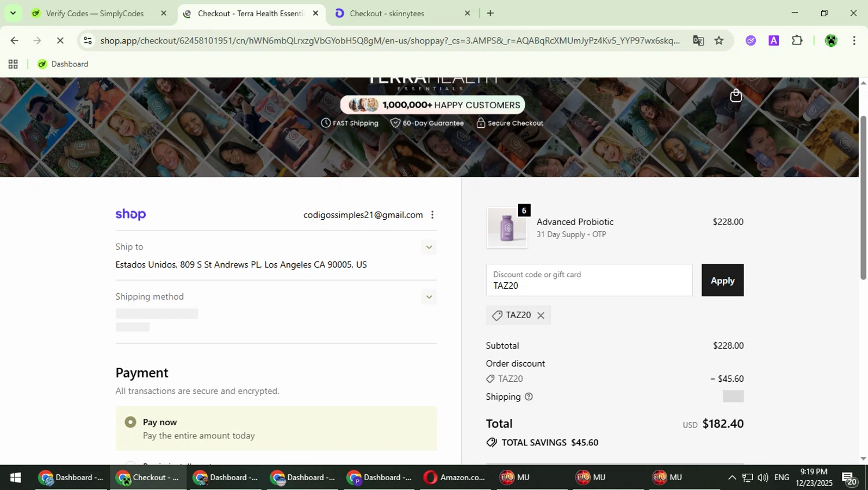This screenshot has height=490, width=868.
Task: Go back to previous page
Action: pos(14,40)
